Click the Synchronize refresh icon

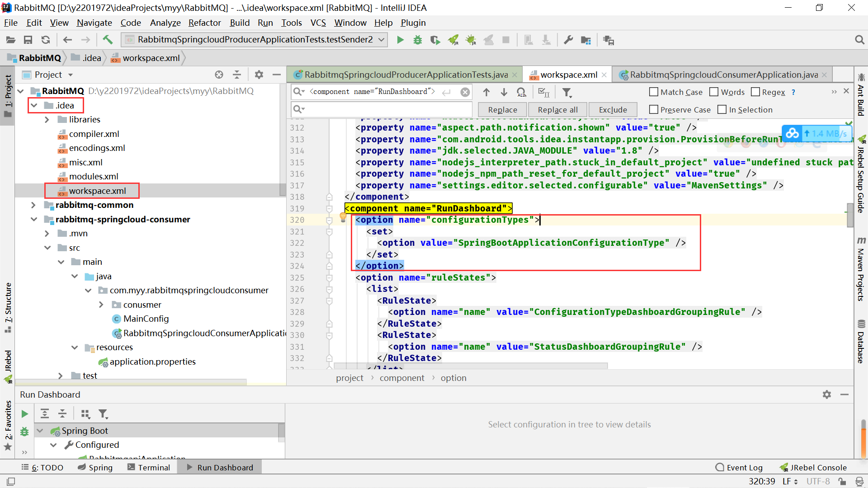[x=46, y=40]
